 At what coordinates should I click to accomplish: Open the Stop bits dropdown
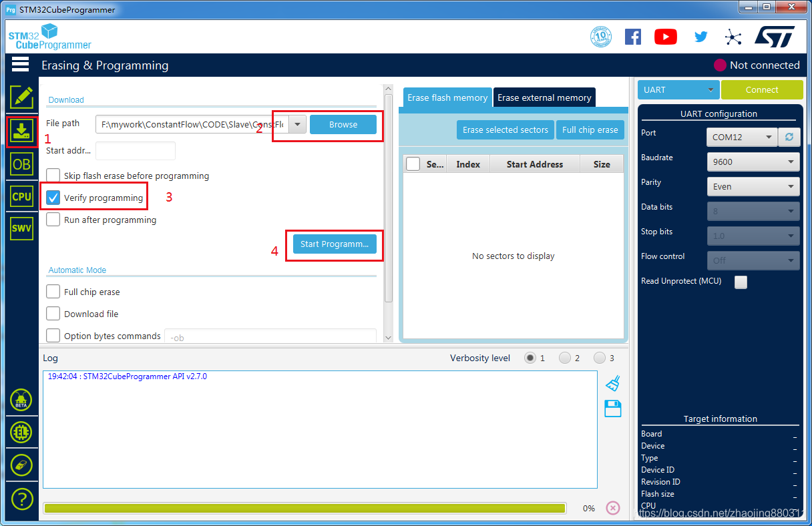pyautogui.click(x=753, y=236)
